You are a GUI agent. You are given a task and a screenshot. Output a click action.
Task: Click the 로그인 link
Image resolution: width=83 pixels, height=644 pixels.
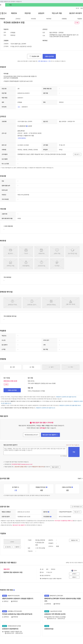tap(77, 8)
